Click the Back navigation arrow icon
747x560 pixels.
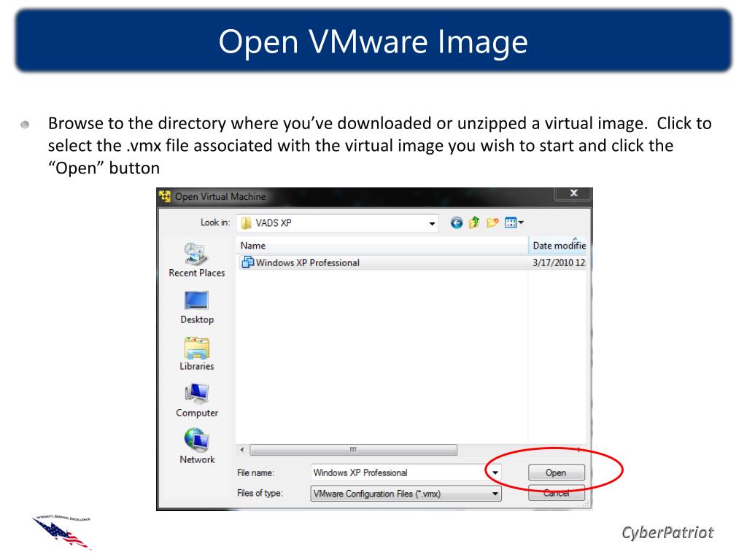pyautogui.click(x=456, y=223)
